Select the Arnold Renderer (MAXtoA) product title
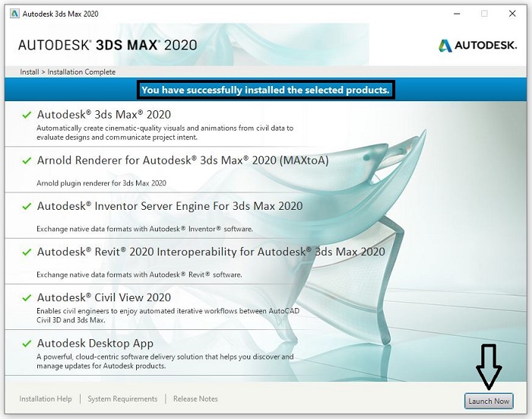Image resolution: width=532 pixels, height=419 pixels. [183, 160]
